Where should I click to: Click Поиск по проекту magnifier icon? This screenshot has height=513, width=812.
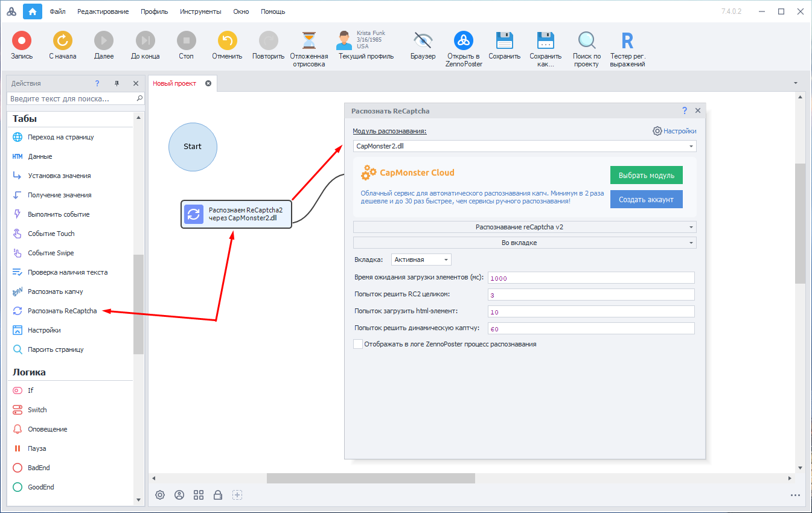586,41
